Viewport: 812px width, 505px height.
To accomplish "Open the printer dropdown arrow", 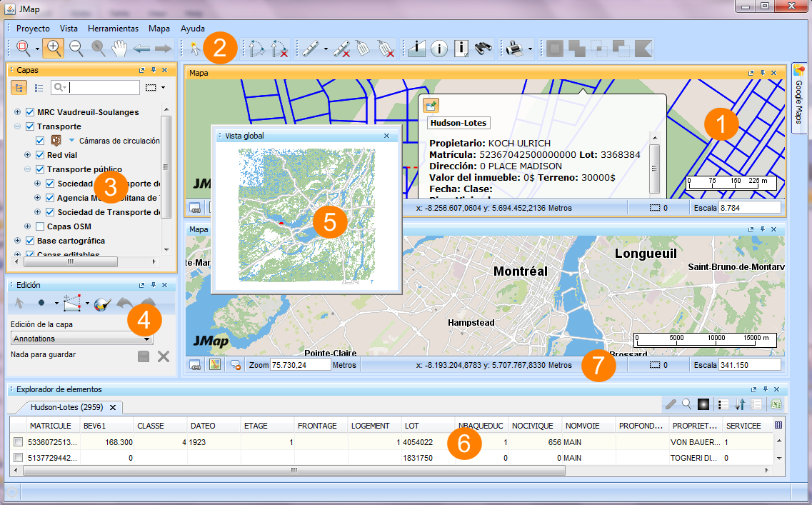I will tap(531, 49).
